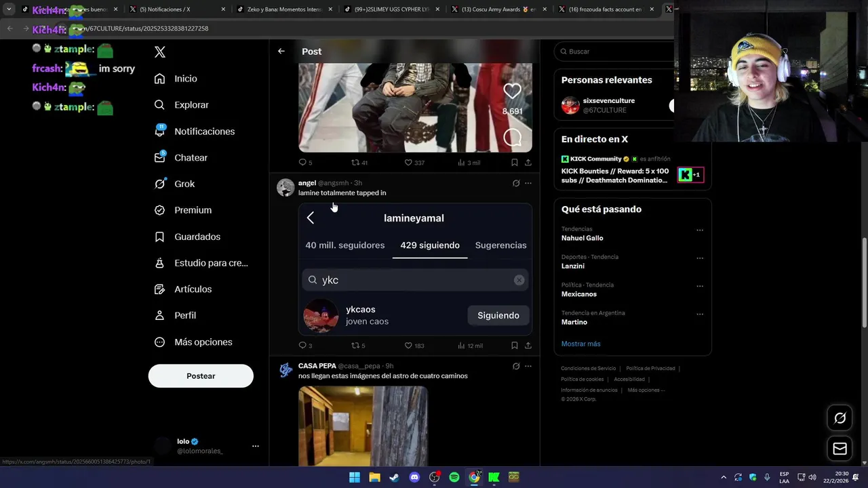Open Estudio para creadores

[x=201, y=263]
